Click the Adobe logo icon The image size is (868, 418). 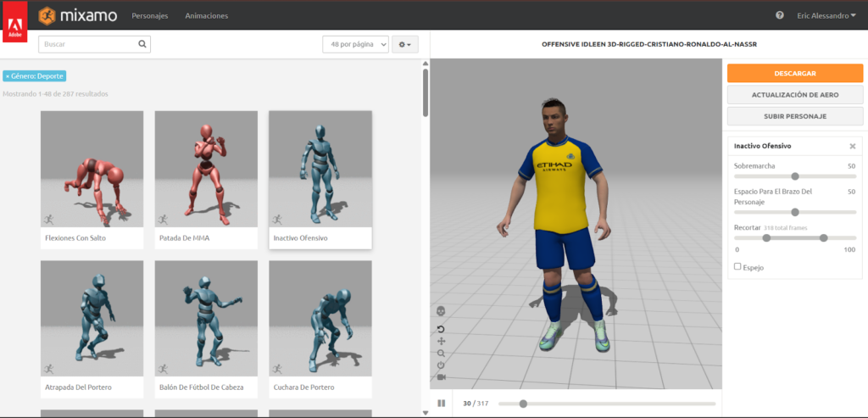coord(15,22)
